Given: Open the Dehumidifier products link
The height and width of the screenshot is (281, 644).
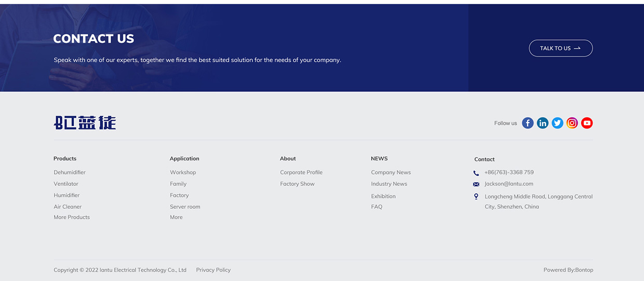Looking at the screenshot, I should (x=70, y=172).
